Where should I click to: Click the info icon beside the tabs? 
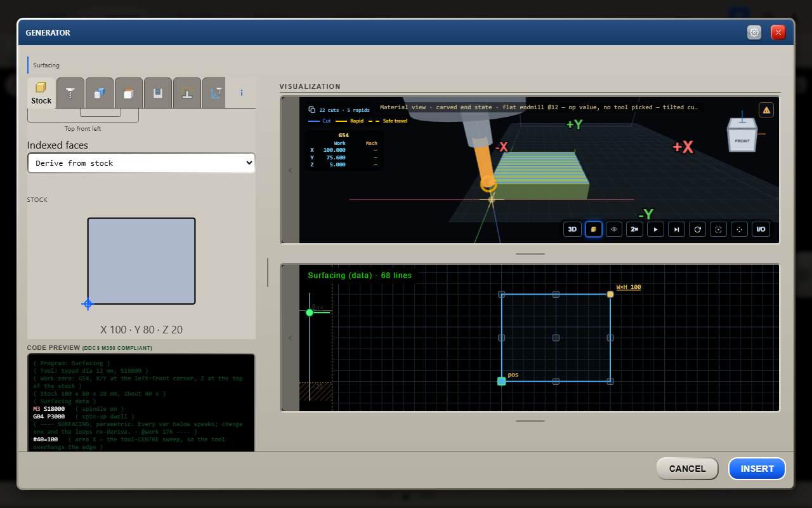[x=242, y=93]
